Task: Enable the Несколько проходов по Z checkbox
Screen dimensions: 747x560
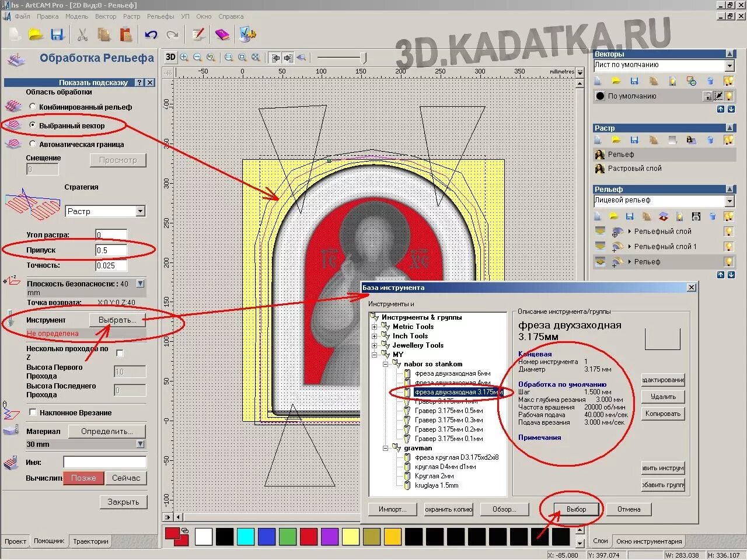Action: click(120, 353)
